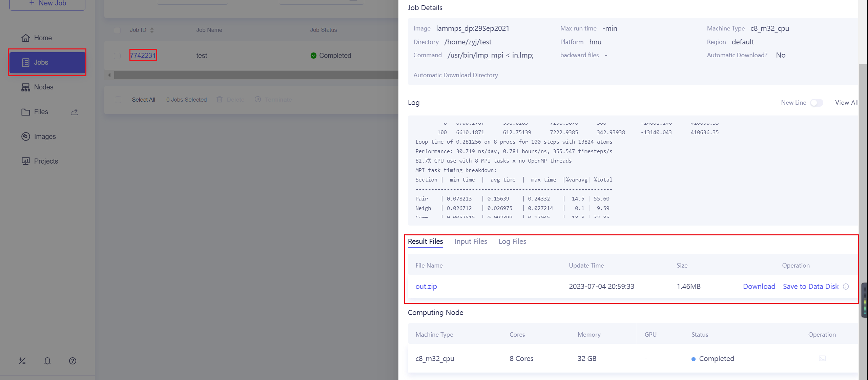Click the Delete button for selected jobs
This screenshot has width=868, height=380.
tap(231, 100)
